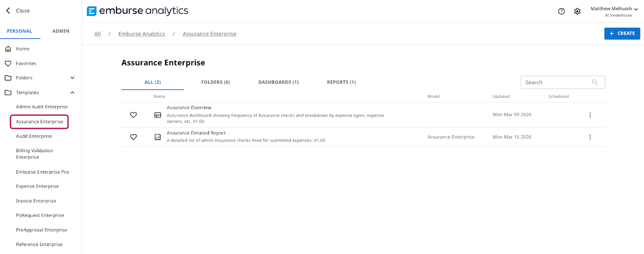Go back using the Close arrow
Screen dimensions: 644x254
click(8, 11)
